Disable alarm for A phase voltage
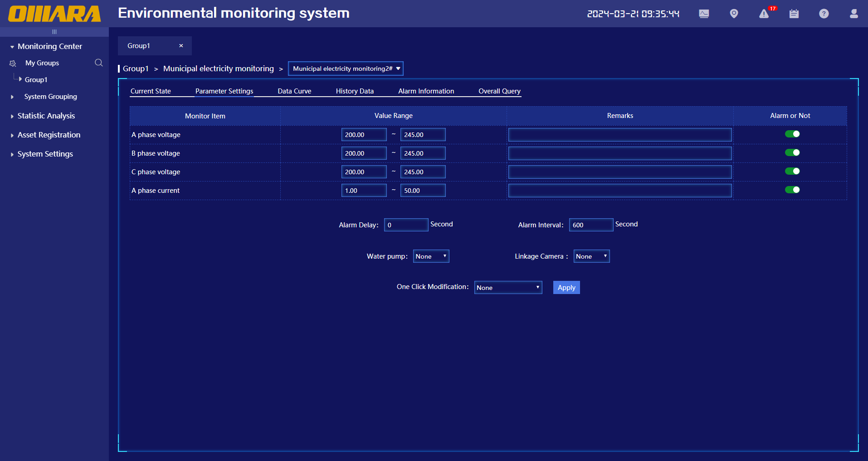 (x=792, y=134)
